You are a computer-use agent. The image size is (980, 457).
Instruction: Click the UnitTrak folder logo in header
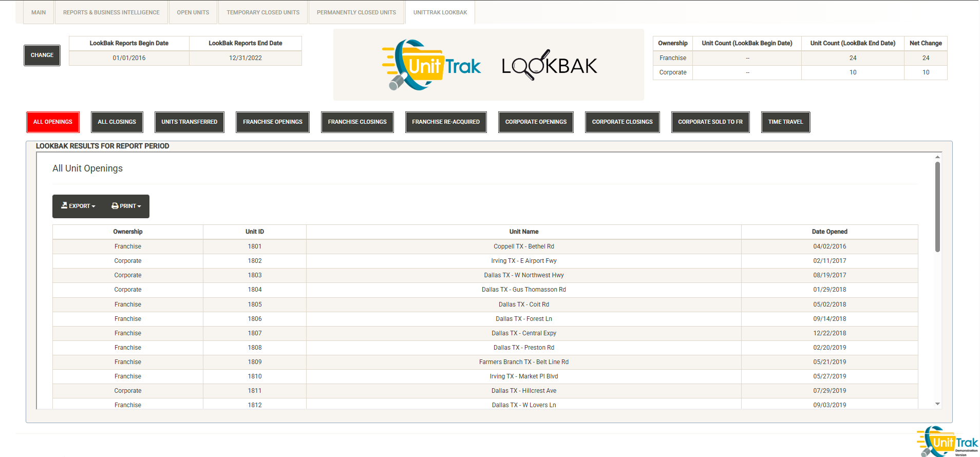point(430,65)
